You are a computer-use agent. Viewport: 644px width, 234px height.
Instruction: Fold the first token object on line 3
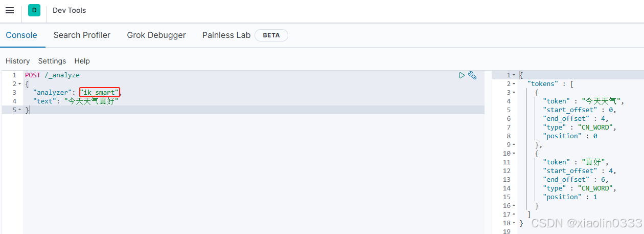click(x=514, y=93)
